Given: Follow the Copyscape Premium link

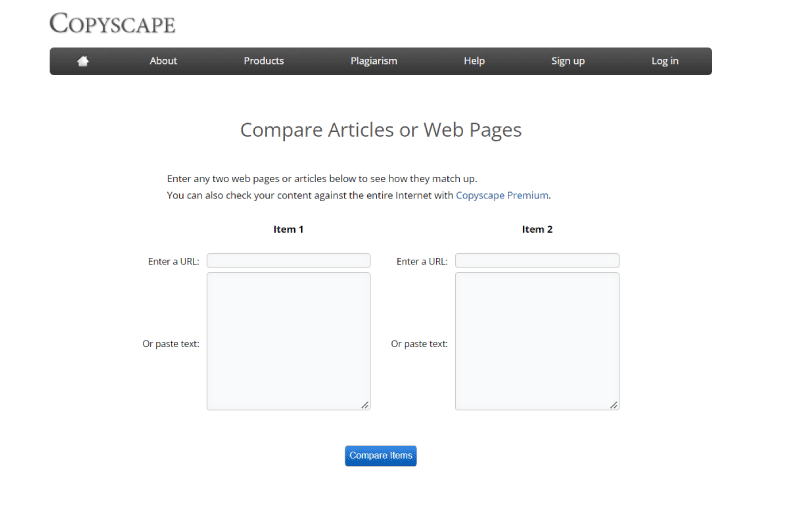Looking at the screenshot, I should [x=502, y=195].
